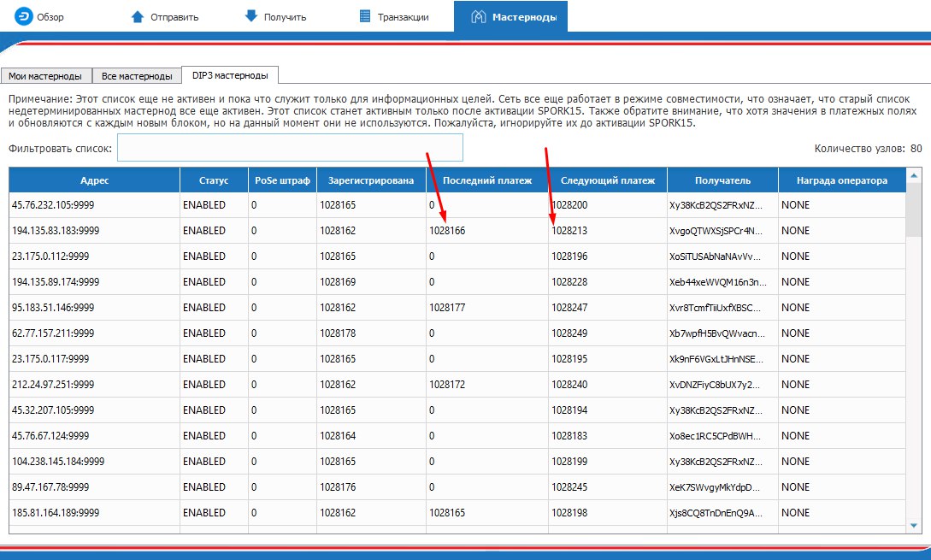Select row with address 185.81.164.189:9999
The height and width of the screenshot is (560, 931).
(x=457, y=512)
